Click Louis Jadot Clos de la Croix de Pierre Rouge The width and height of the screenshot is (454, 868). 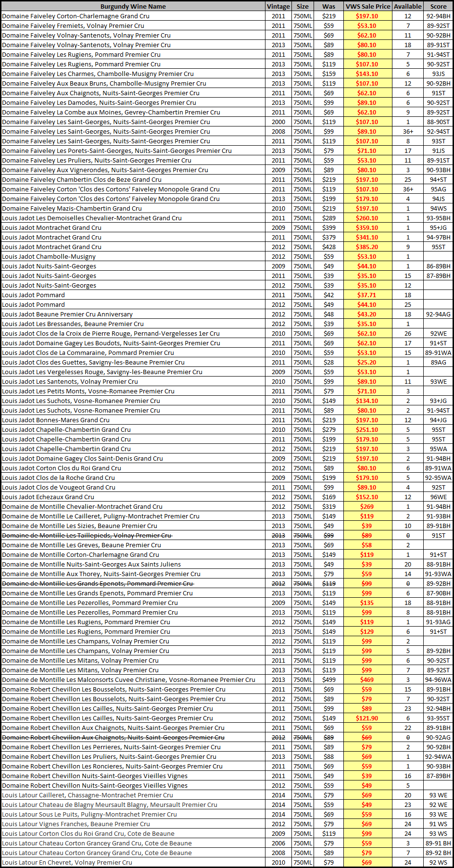[111, 334]
